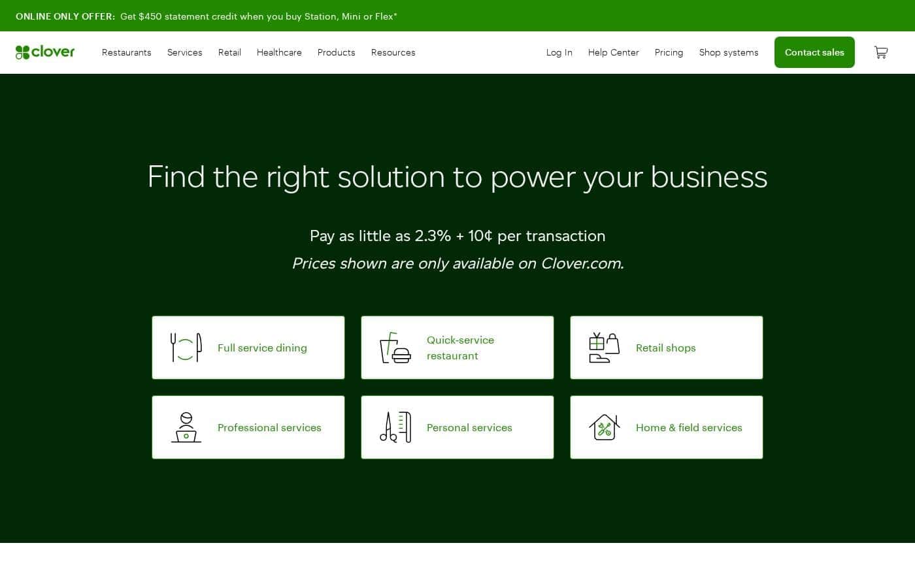This screenshot has height=588, width=915.
Task: Click the gift and shopping bag icon
Action: [x=605, y=348]
